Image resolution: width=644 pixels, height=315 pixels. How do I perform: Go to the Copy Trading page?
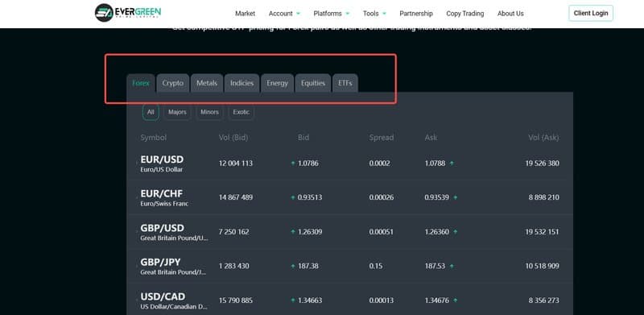(465, 14)
